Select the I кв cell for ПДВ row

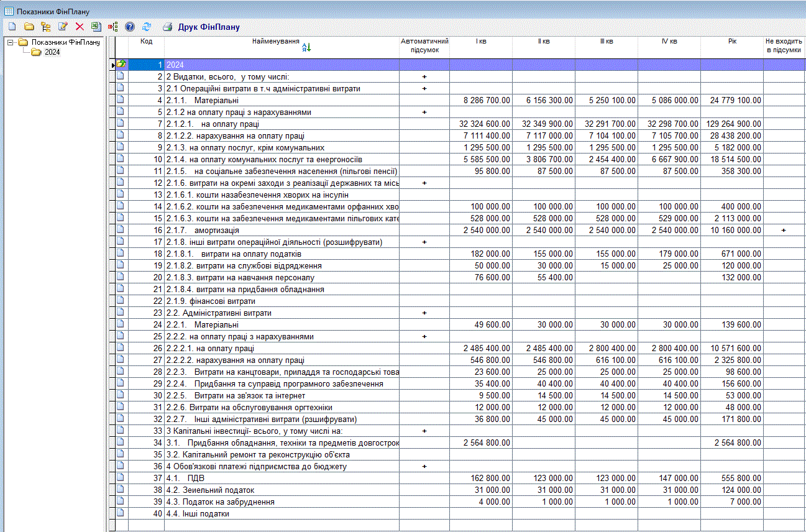click(480, 479)
